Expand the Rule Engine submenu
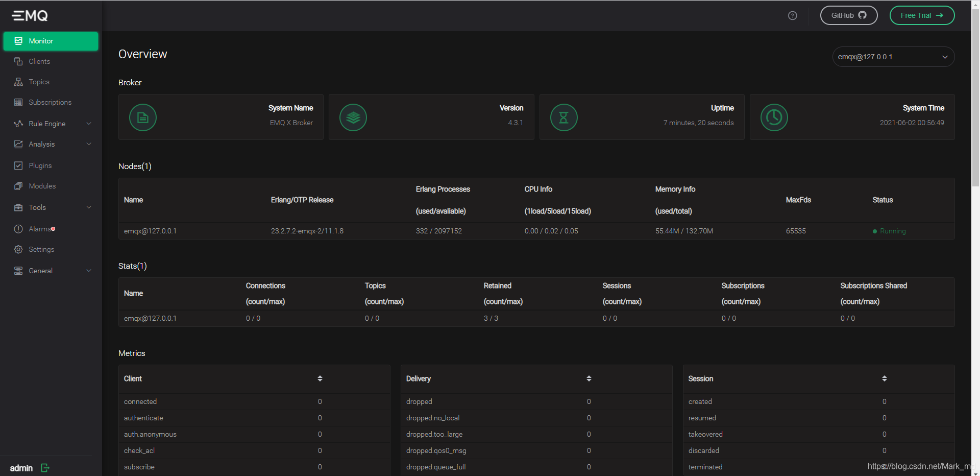Image resolution: width=980 pixels, height=476 pixels. tap(50, 124)
